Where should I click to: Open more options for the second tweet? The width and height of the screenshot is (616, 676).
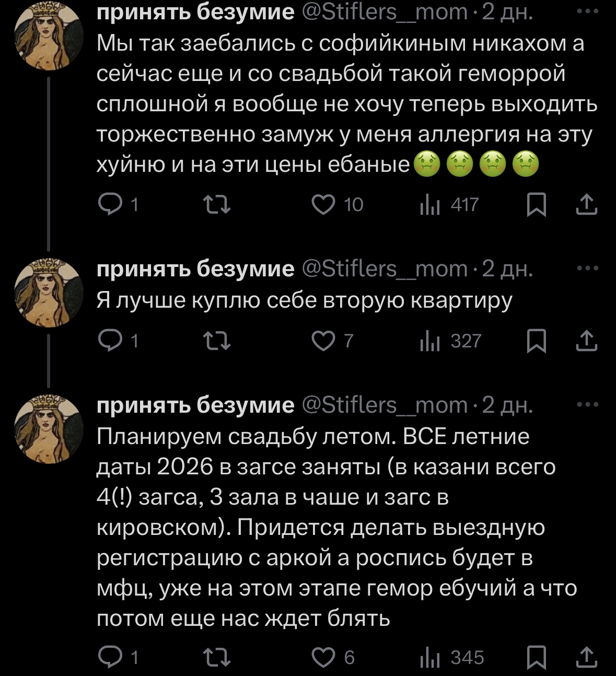pos(588,269)
